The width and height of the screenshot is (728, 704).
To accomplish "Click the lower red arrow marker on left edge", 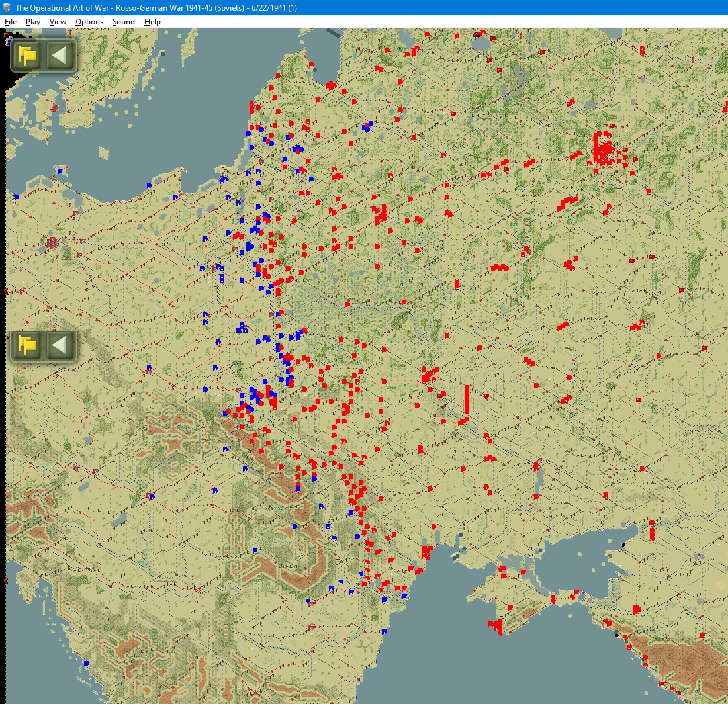I will click(6, 581).
